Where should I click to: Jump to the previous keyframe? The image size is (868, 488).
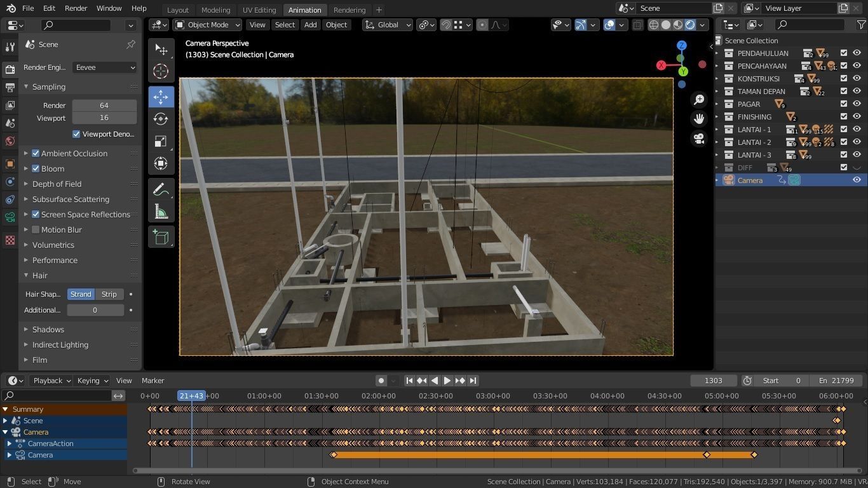click(x=422, y=381)
